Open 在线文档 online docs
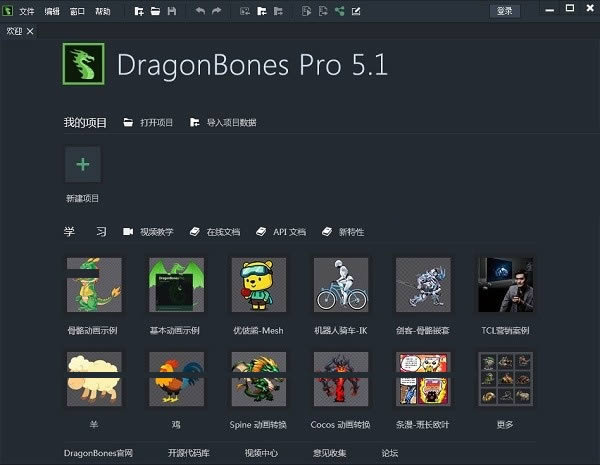The image size is (600, 465). (215, 232)
